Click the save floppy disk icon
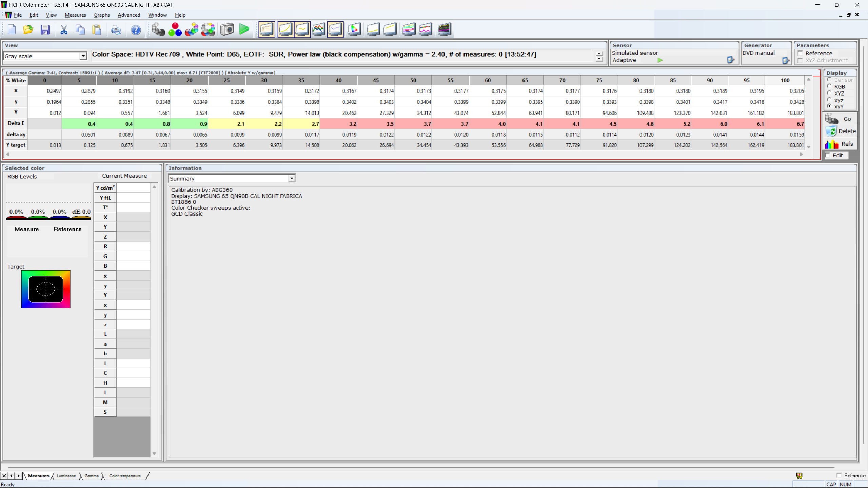 pyautogui.click(x=45, y=29)
